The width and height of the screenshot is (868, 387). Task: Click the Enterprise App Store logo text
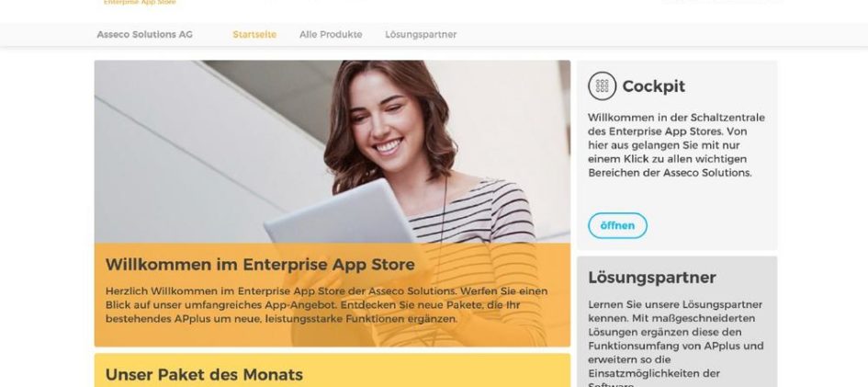[140, 2]
